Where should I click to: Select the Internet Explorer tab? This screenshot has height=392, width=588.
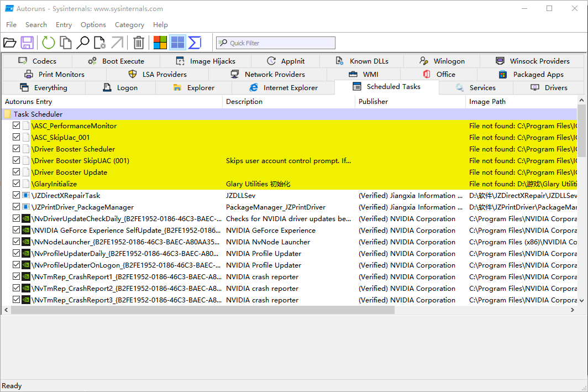[x=283, y=88]
